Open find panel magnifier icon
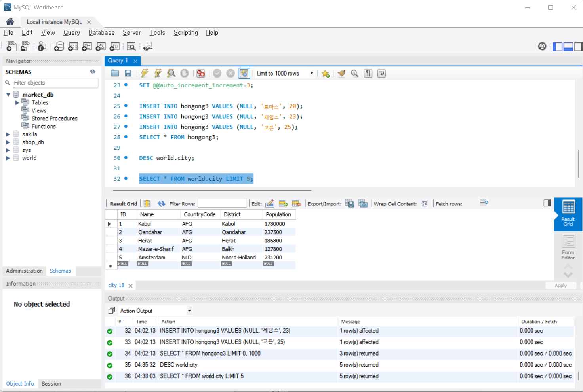 (355, 73)
